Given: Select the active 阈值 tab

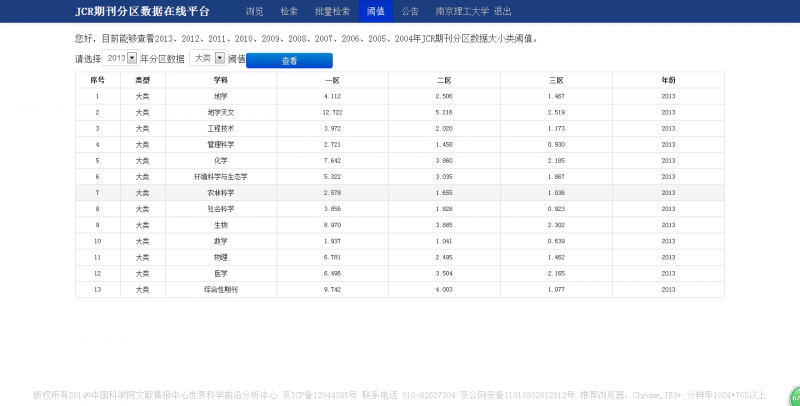Looking at the screenshot, I should [x=376, y=11].
